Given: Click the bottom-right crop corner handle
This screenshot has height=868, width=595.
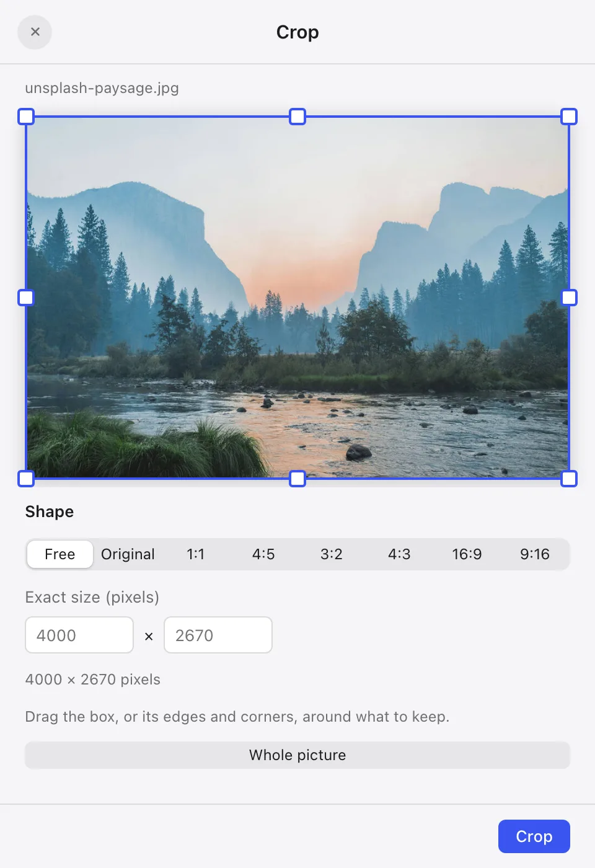Looking at the screenshot, I should click(569, 479).
